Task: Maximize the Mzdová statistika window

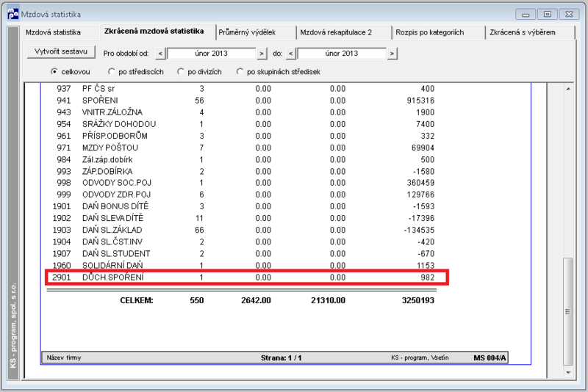Action: tap(547, 14)
